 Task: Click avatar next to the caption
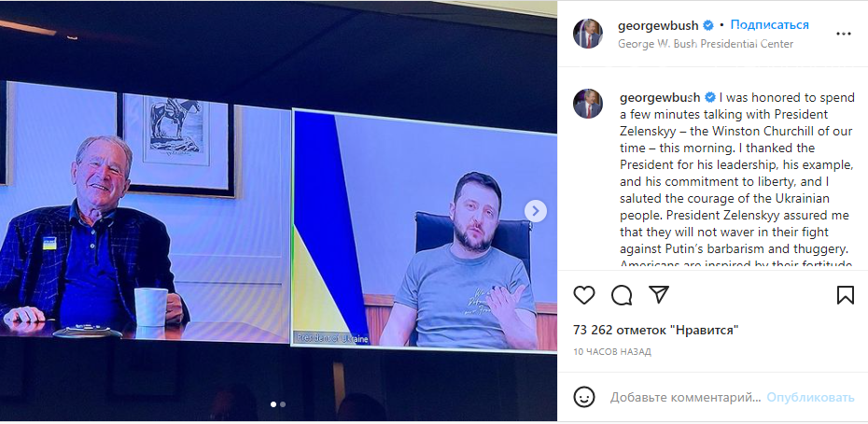coord(588,104)
